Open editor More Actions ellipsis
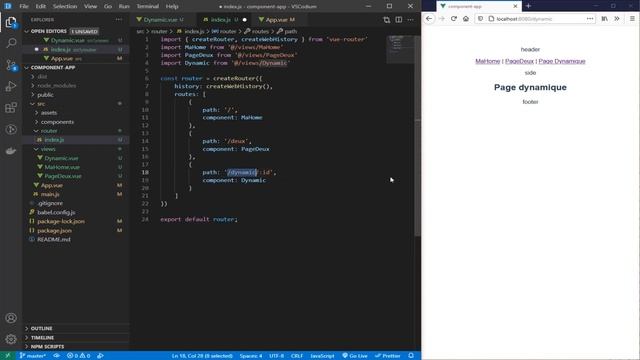The image size is (640, 360). [410, 20]
